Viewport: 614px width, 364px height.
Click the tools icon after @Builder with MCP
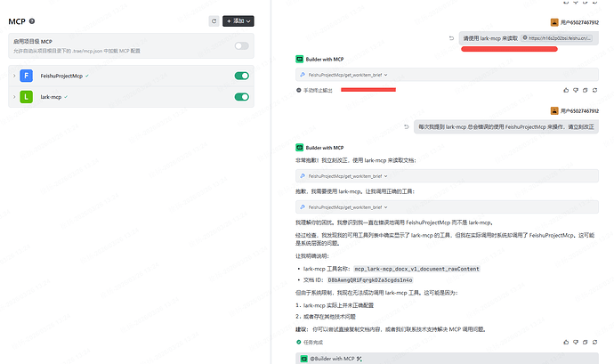pyautogui.click(x=360, y=359)
